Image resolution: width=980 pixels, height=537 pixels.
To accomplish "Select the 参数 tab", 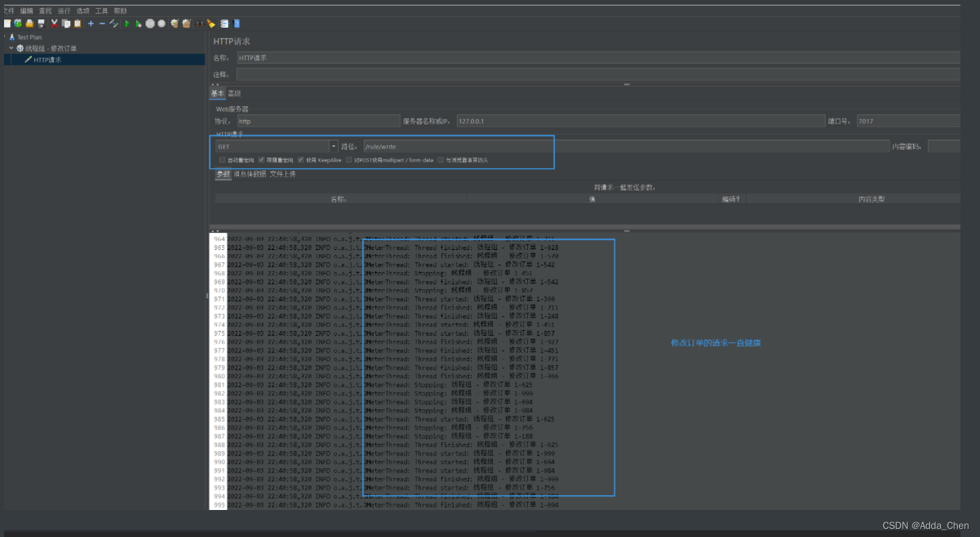I will pos(223,174).
